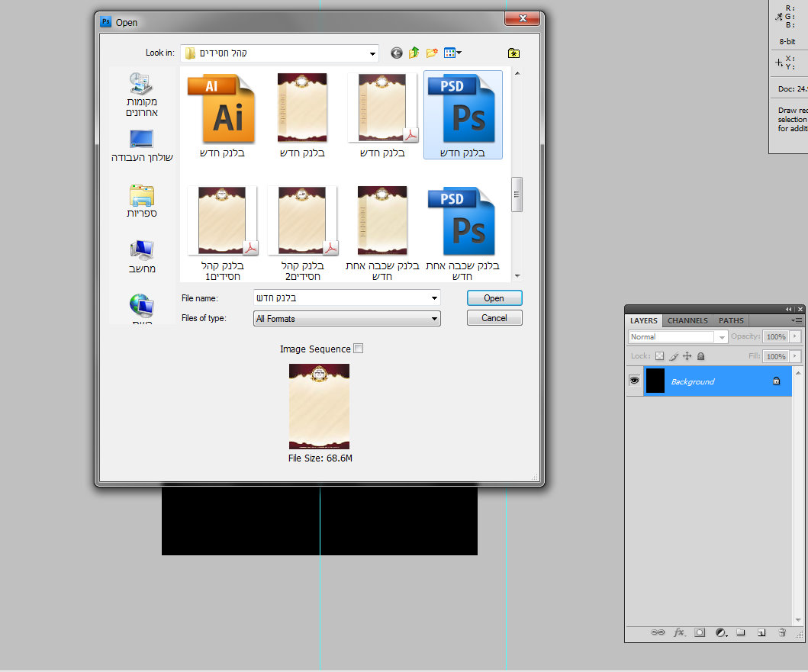Click the Delete layer trash icon
The height and width of the screenshot is (672, 808).
click(x=781, y=632)
